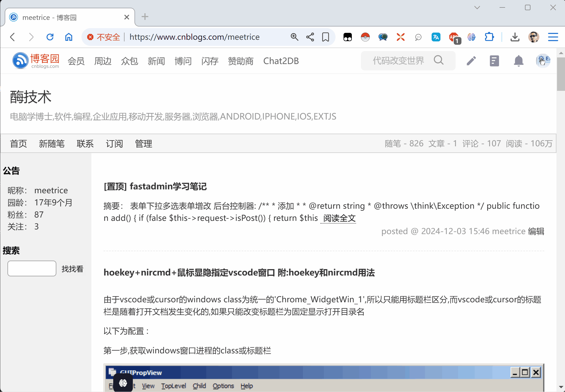
Task: Open the hoekey+nircmd post title
Action: click(x=239, y=272)
